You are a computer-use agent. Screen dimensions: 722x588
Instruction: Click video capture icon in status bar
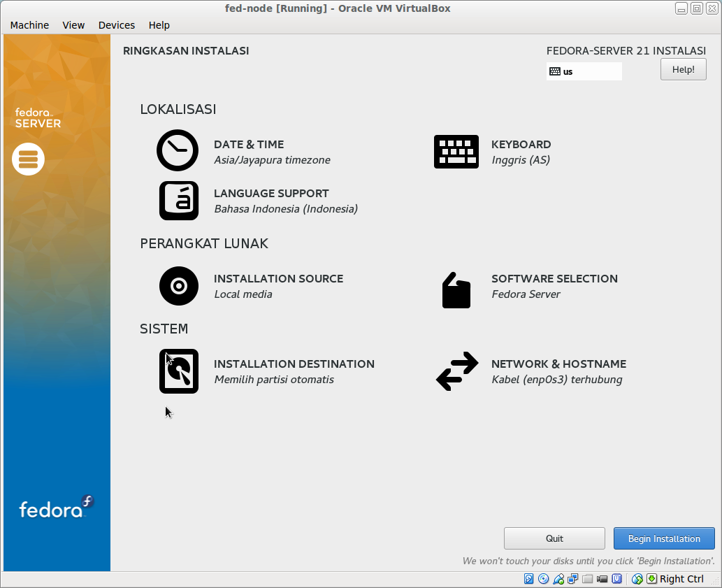pos(602,579)
